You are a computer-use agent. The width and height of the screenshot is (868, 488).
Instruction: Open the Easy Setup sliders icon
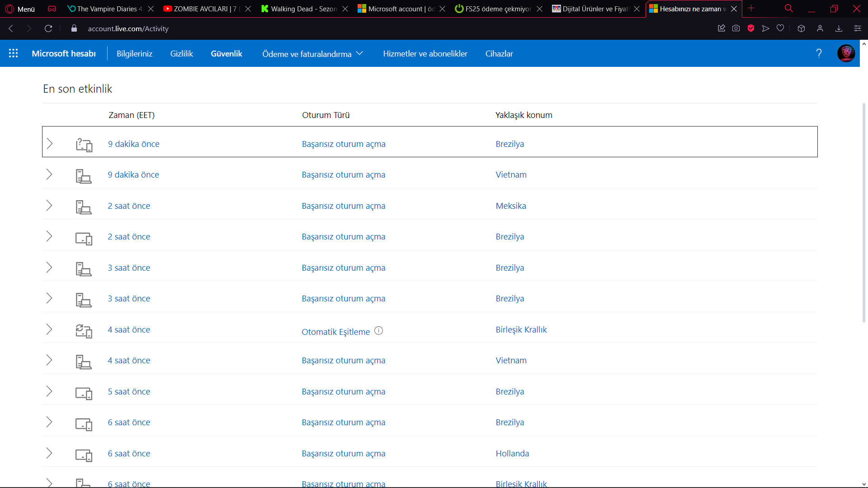click(x=857, y=28)
